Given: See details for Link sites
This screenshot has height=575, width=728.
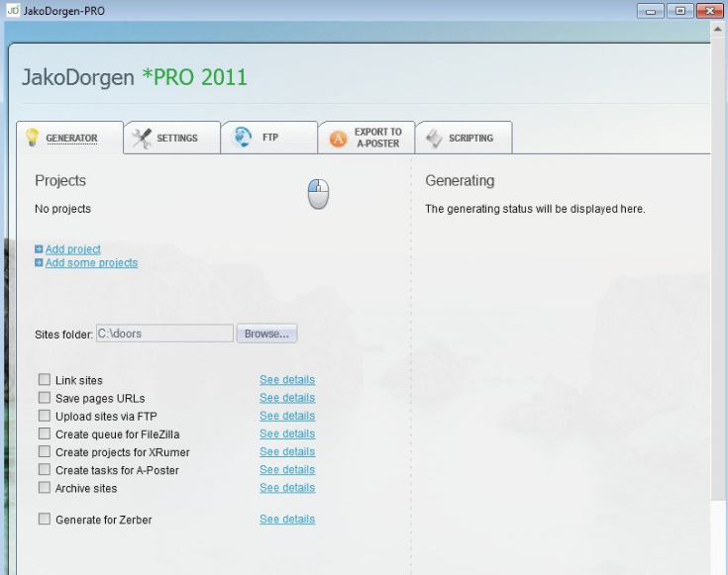Looking at the screenshot, I should coord(287,380).
